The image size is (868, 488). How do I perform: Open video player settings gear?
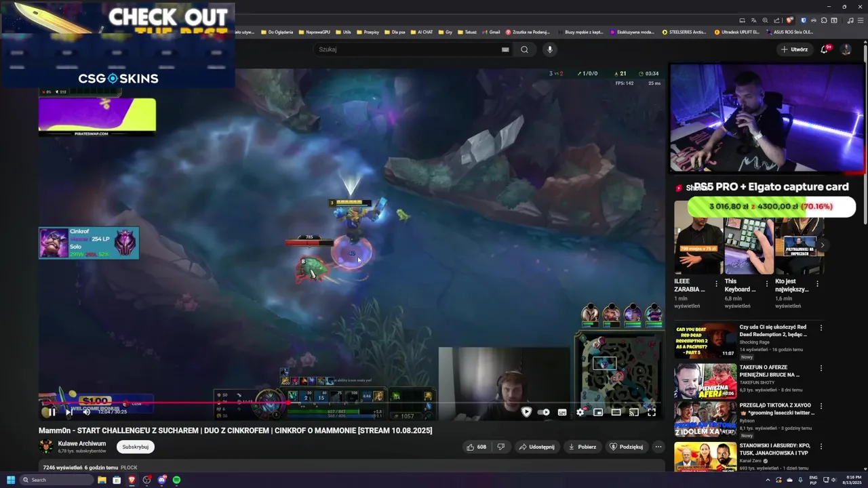[580, 412]
